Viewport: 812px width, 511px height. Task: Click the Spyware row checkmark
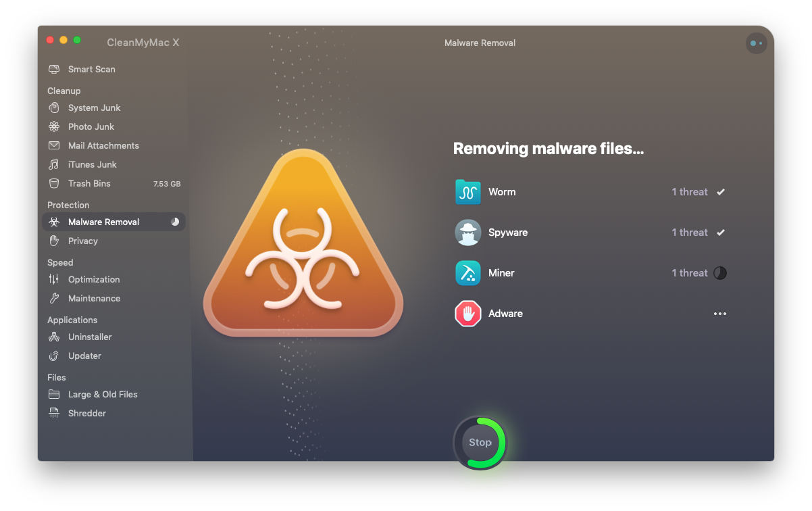[x=721, y=233]
